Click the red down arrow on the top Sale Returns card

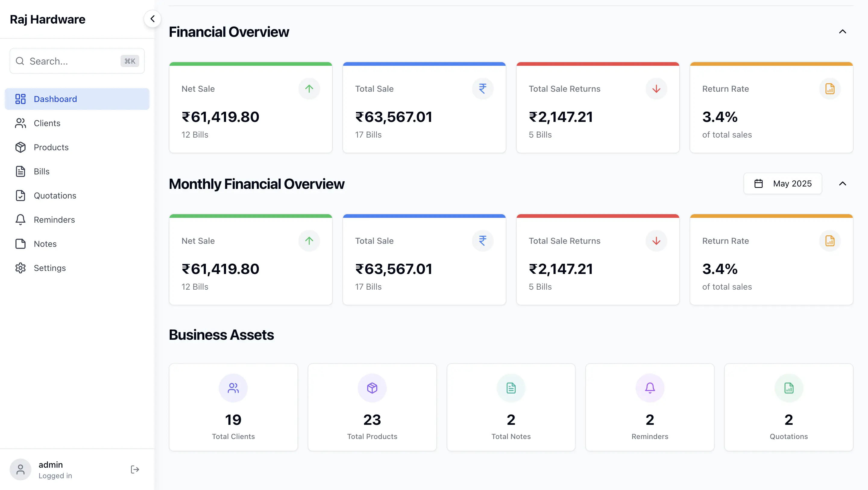[x=656, y=89]
